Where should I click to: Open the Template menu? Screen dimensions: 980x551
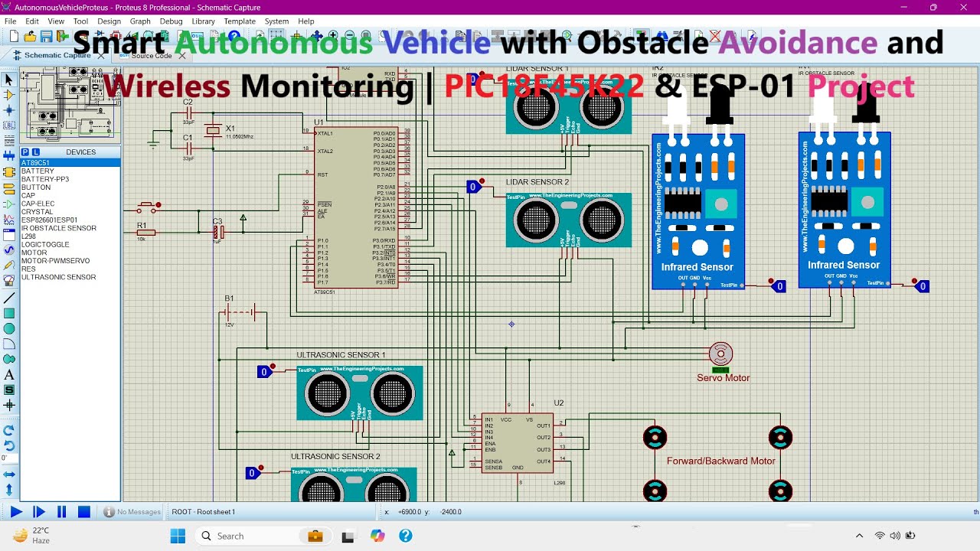click(x=240, y=21)
